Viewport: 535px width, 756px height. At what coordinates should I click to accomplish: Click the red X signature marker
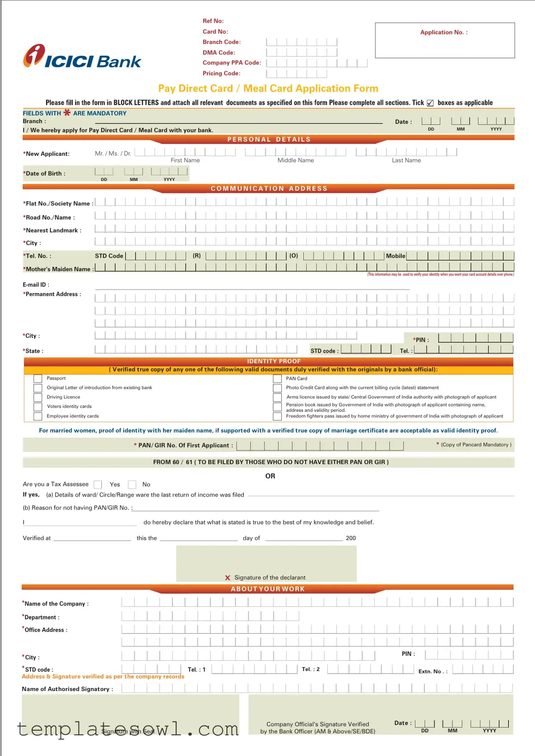(228, 577)
